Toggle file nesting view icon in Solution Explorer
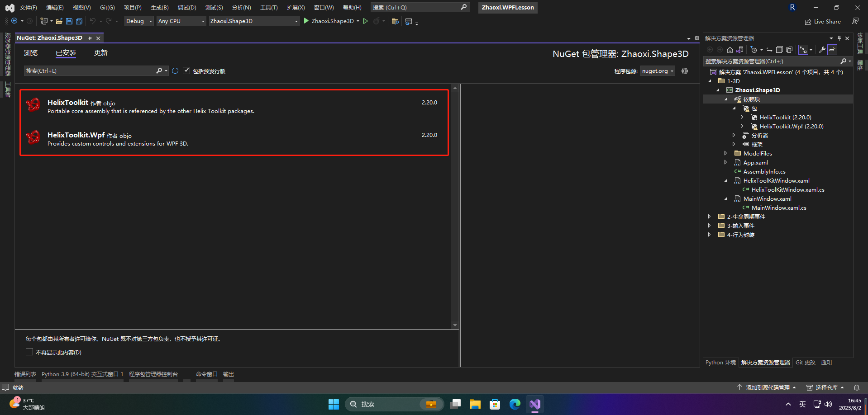Viewport: 868px width, 415px height. [x=803, y=50]
